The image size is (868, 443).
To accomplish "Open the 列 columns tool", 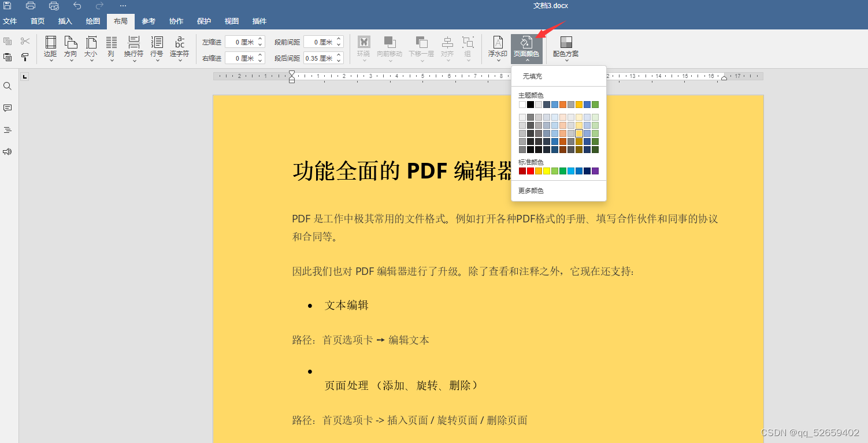I will pos(111,48).
